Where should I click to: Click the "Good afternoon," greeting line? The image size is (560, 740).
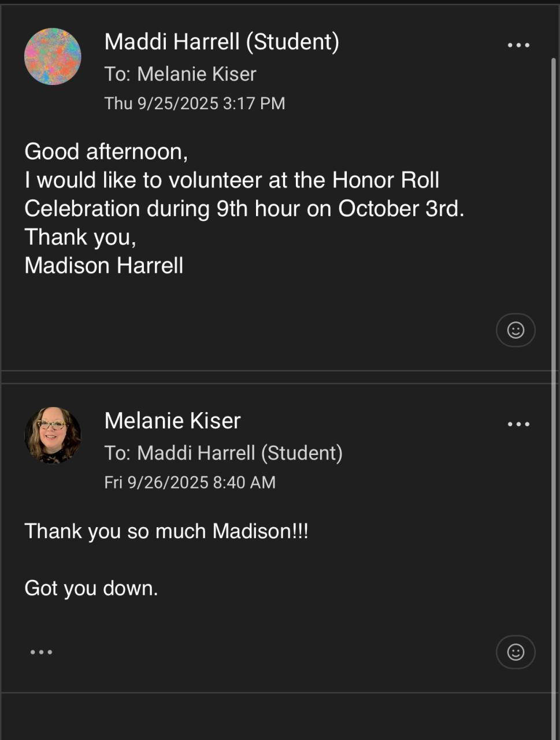(x=106, y=151)
